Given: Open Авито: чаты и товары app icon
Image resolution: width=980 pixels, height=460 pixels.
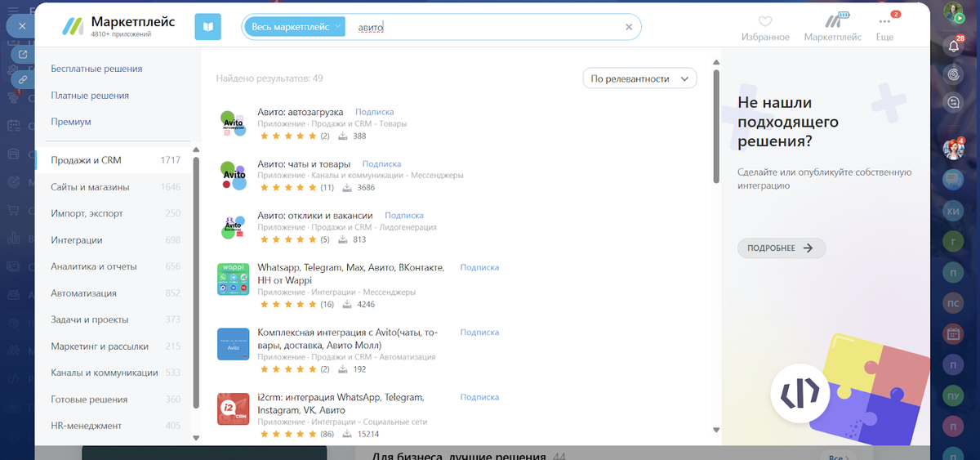Looking at the screenshot, I should (x=234, y=176).
